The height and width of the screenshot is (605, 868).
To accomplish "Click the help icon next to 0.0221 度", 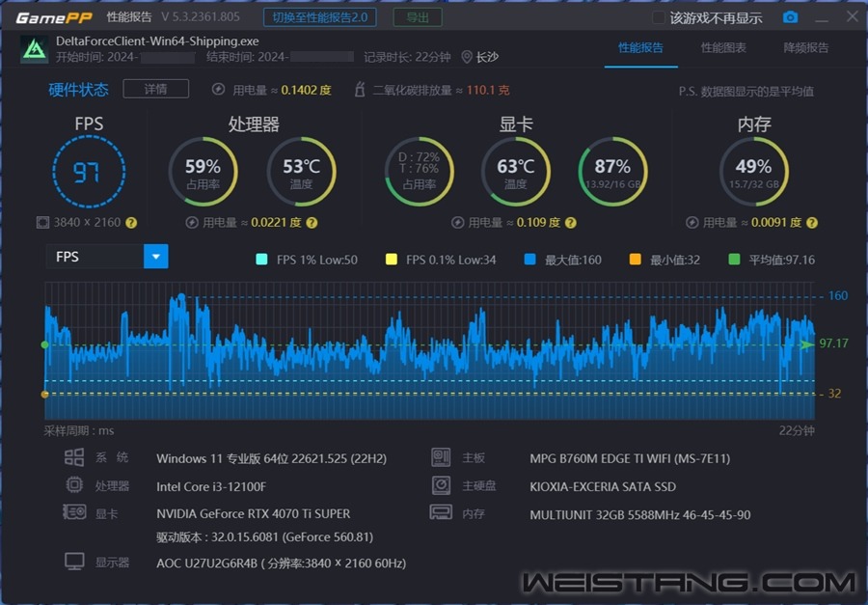I will (x=312, y=223).
